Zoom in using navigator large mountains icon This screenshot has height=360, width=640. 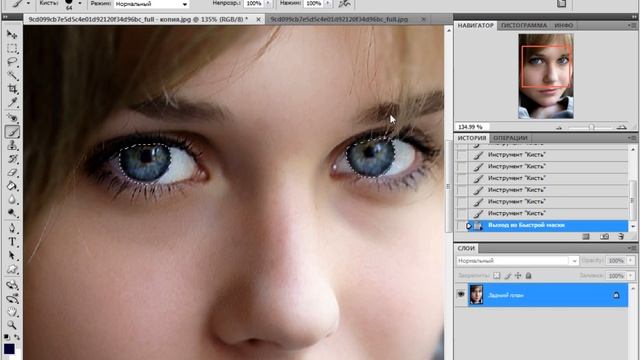[622, 127]
